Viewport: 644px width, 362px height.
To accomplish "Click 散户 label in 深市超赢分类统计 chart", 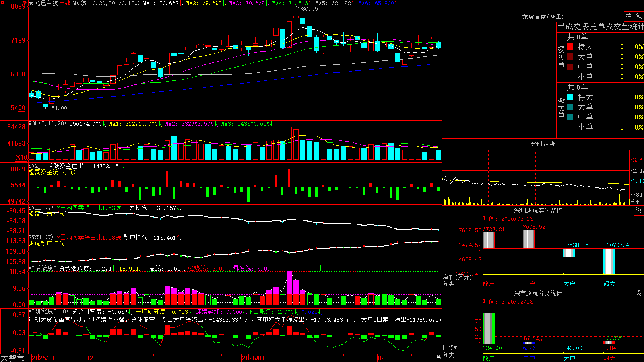I will pos(489,358).
